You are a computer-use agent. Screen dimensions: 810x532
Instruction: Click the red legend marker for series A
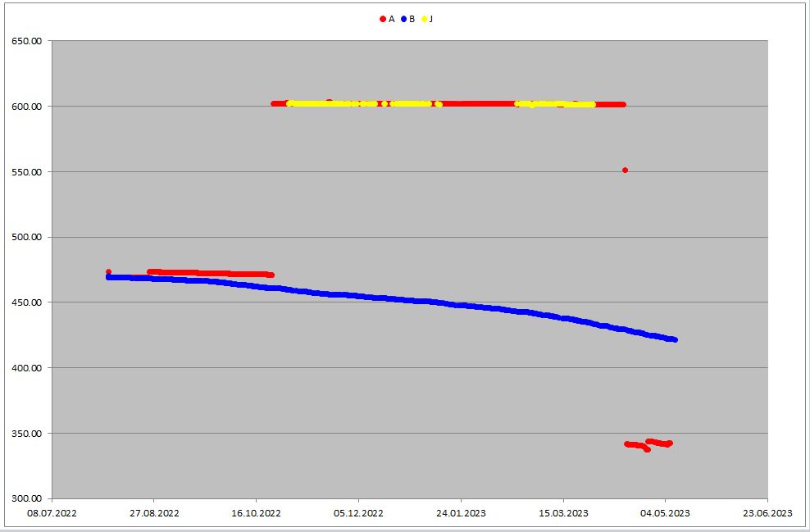[x=383, y=19]
